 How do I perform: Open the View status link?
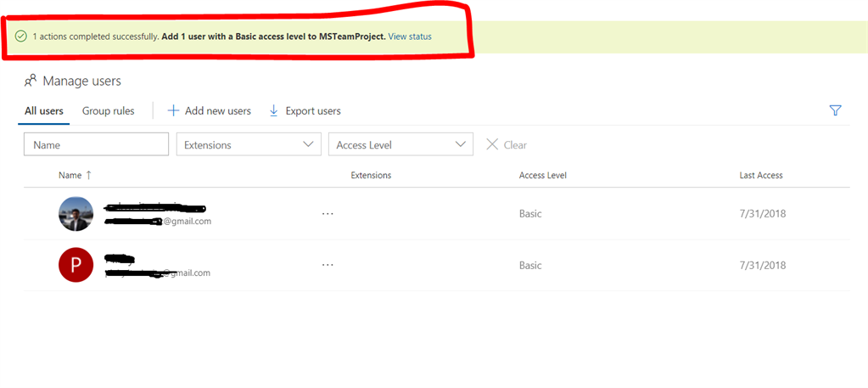410,37
